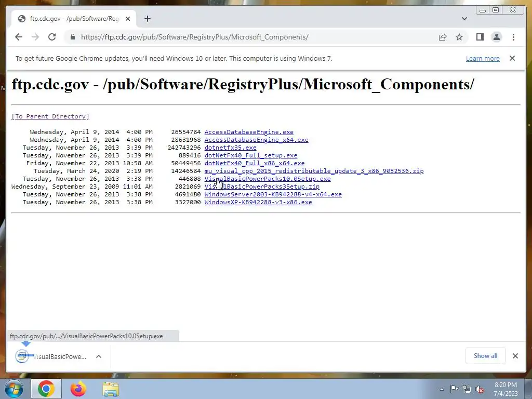This screenshot has width=532, height=399.
Task: Open Chrome three-dot menu
Action: 513,37
